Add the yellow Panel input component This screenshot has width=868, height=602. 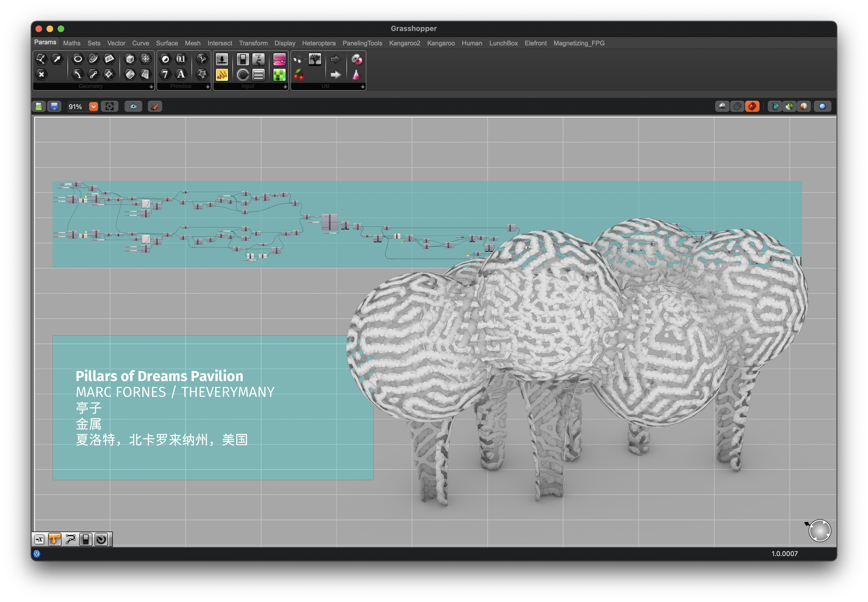[222, 75]
